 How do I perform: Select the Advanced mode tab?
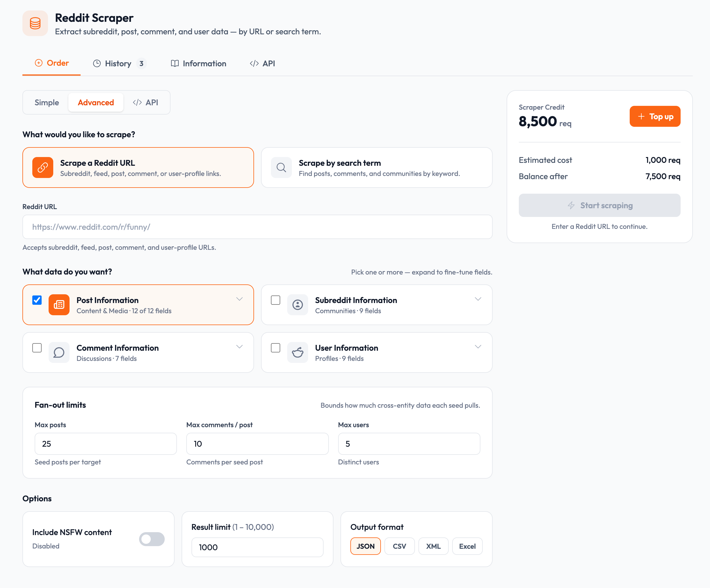96,102
